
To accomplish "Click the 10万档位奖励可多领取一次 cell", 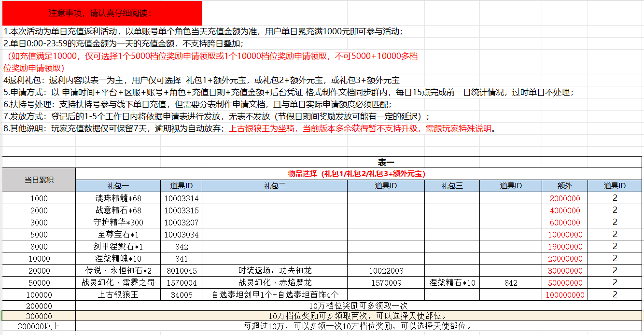I will click(x=359, y=306).
